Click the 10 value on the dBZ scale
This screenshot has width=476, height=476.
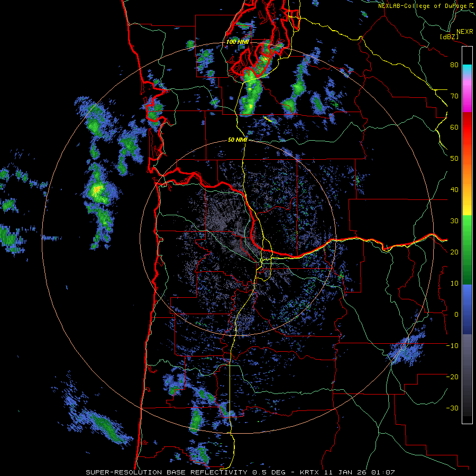click(454, 283)
